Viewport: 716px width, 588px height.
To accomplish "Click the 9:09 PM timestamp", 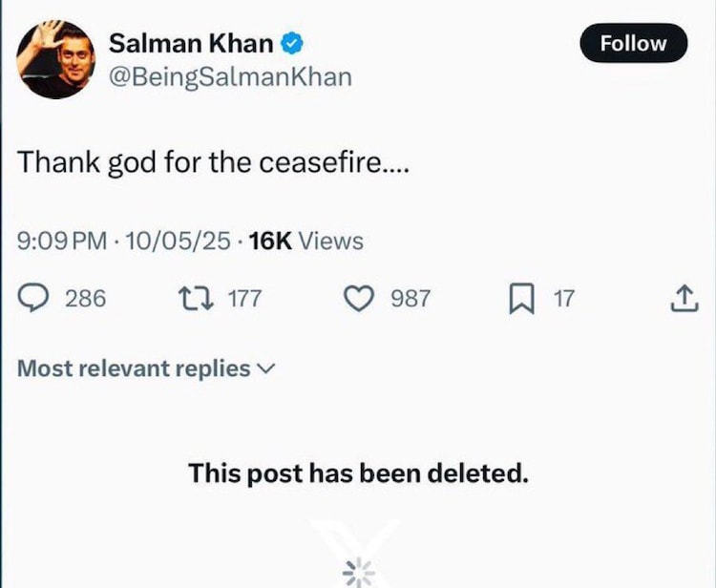I will click(x=62, y=241).
